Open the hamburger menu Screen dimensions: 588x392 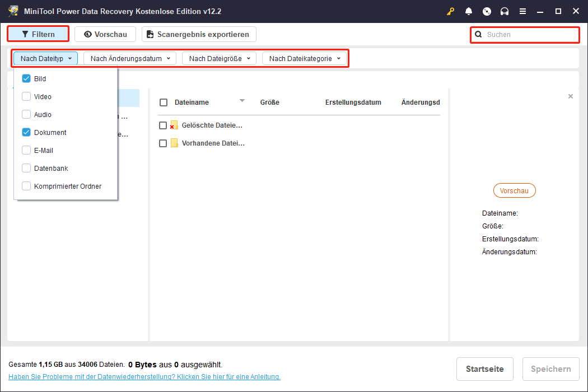coord(522,11)
